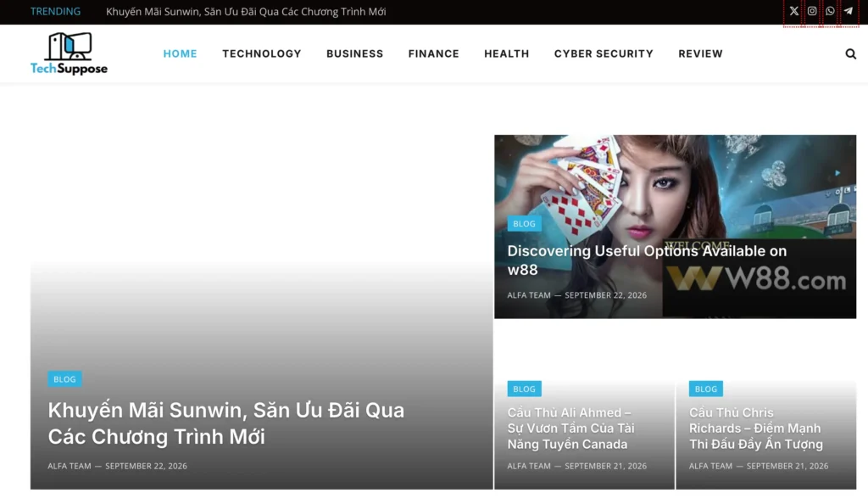Click ALFA TEAM author on Ali Ahmed article
This screenshot has width=868, height=504.
(x=529, y=466)
